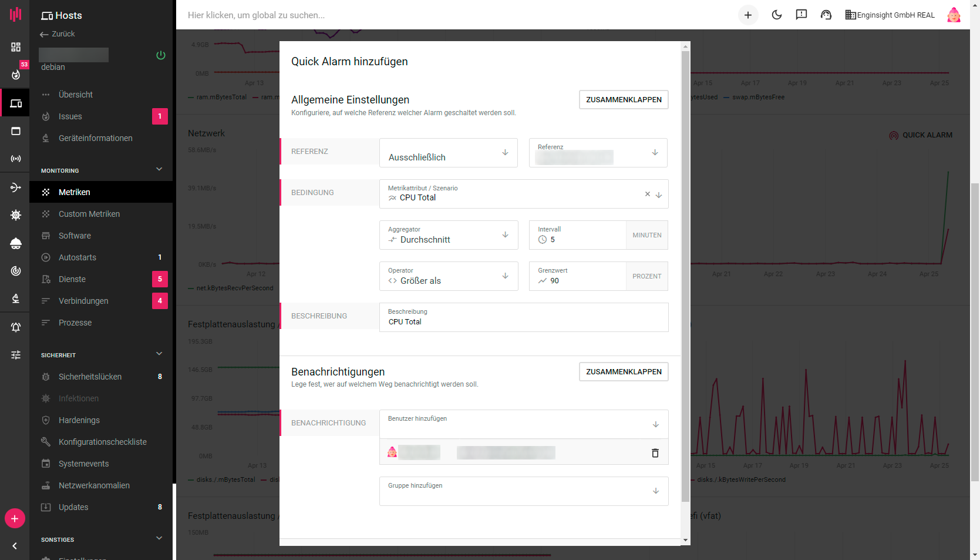Delete the notification user with trash icon
Screen dimensions: 980x560
(x=655, y=453)
